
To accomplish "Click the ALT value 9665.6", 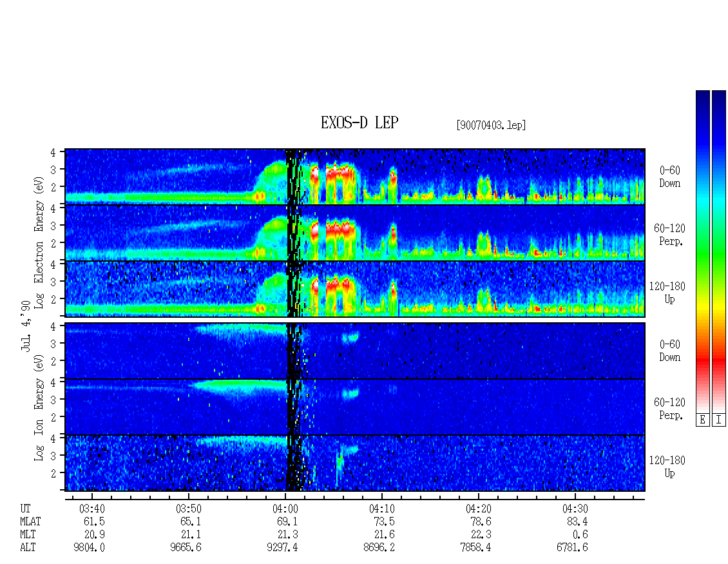I will tap(186, 548).
